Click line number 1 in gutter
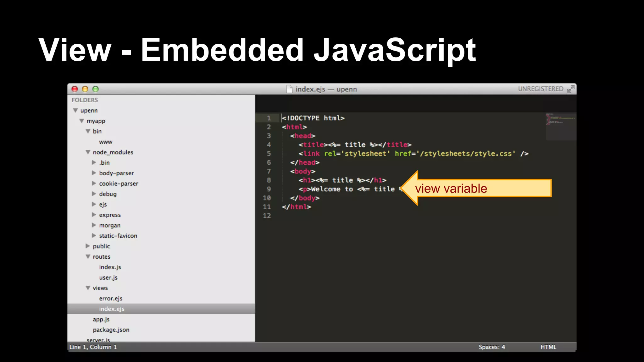Viewport: 644px width, 362px height. [269, 118]
